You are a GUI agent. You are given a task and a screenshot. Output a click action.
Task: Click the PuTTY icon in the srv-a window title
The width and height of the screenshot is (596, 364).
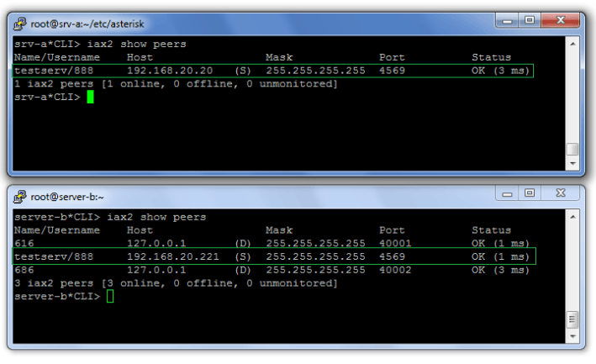point(20,24)
